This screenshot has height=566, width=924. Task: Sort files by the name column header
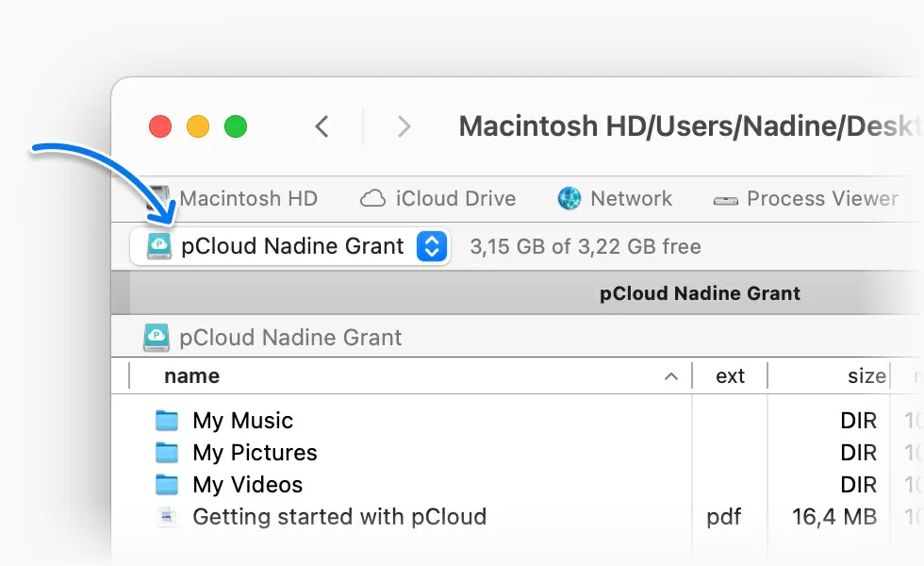(192, 376)
